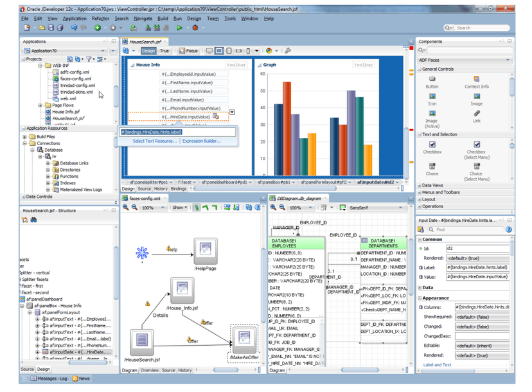Zoom in on the DBDiagram editor

point(273,208)
